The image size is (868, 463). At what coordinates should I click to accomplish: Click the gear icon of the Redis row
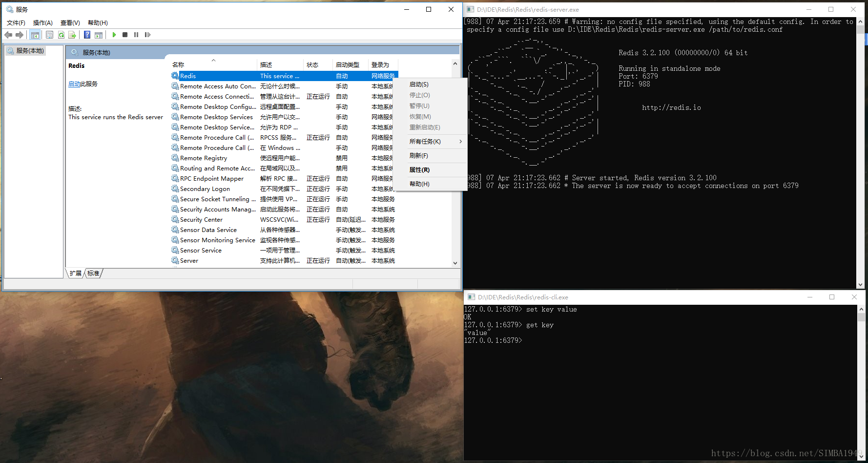point(175,76)
